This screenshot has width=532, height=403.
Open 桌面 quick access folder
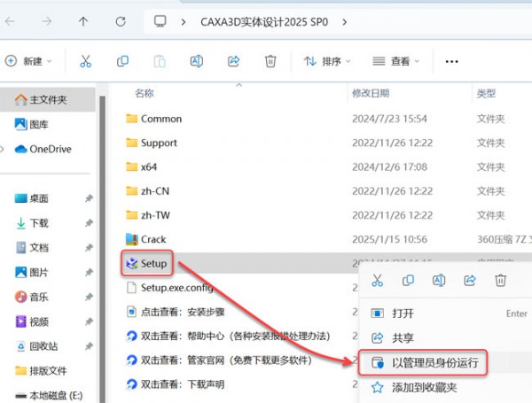(x=32, y=198)
